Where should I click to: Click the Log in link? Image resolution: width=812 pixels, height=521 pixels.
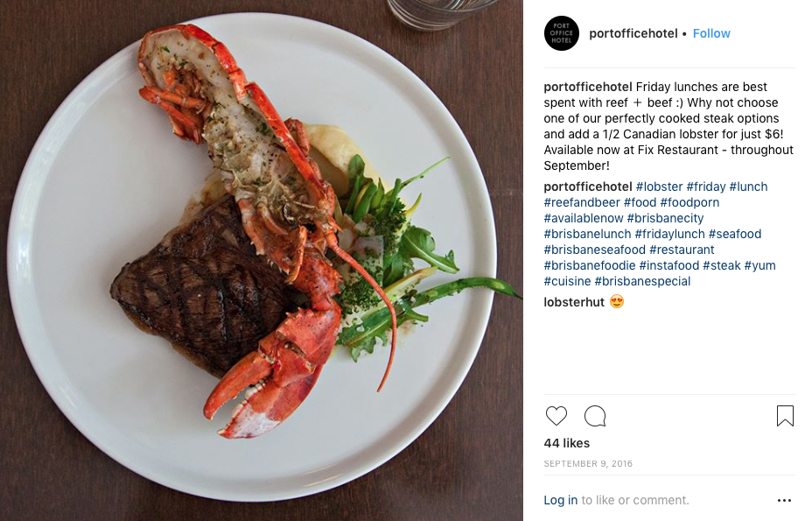560,500
